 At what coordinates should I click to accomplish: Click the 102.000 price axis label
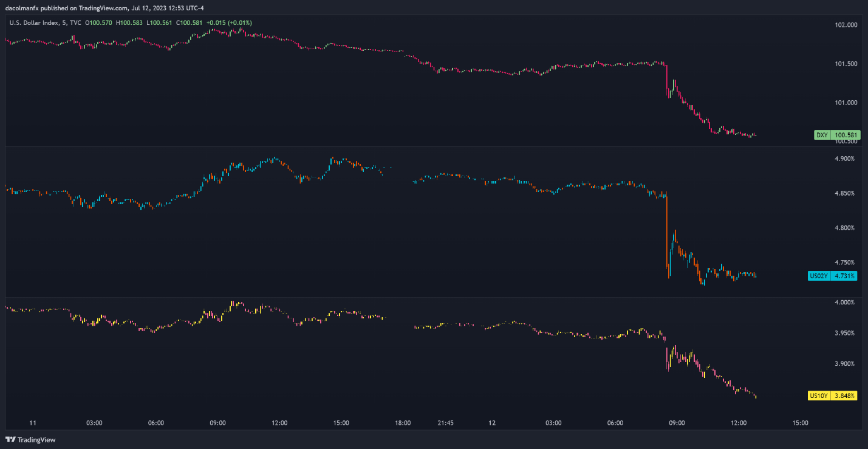tap(847, 25)
